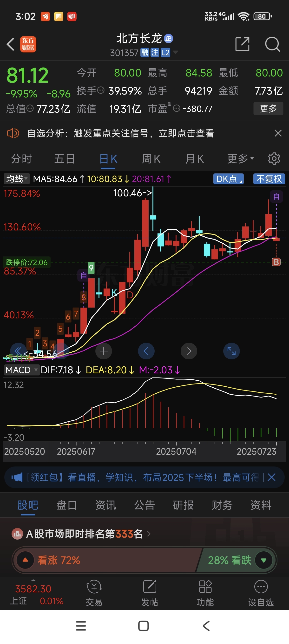Open the 功能 functions icon
Viewport: 289px width, 644px height.
point(205,593)
